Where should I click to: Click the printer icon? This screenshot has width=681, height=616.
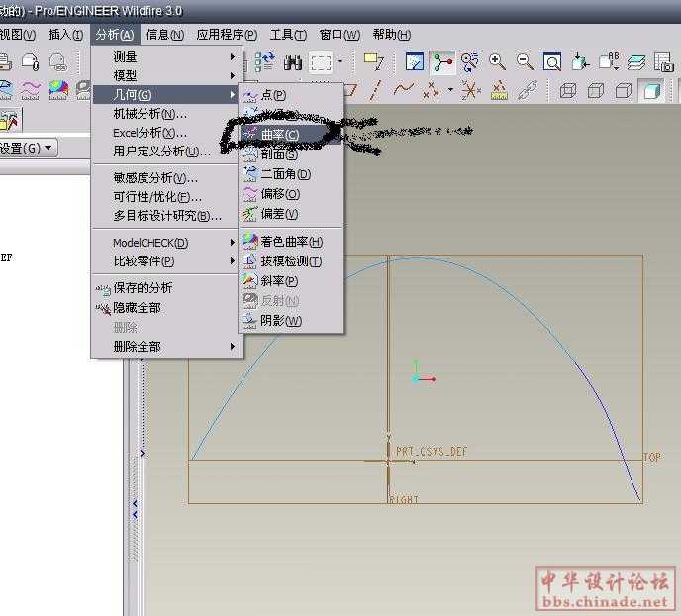click(5, 62)
